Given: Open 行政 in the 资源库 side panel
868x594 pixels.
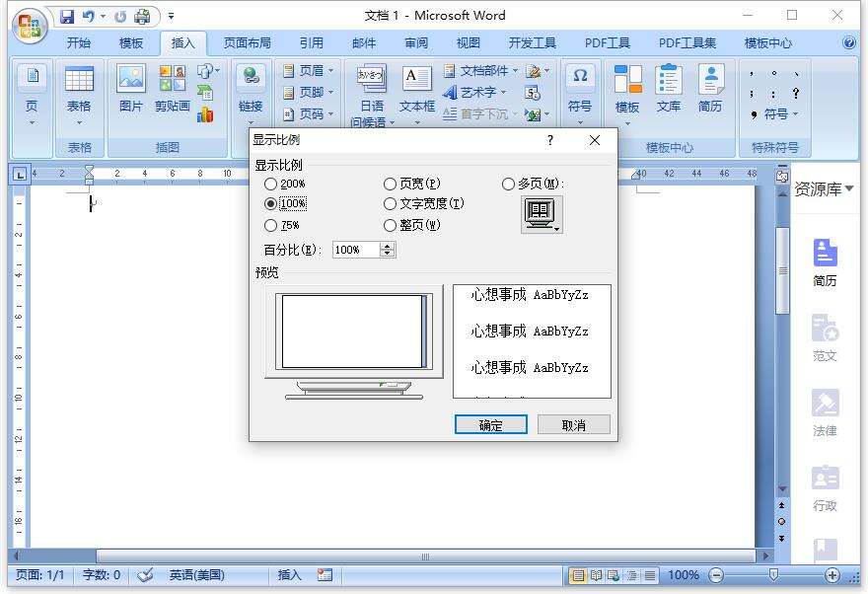Looking at the screenshot, I should point(825,488).
